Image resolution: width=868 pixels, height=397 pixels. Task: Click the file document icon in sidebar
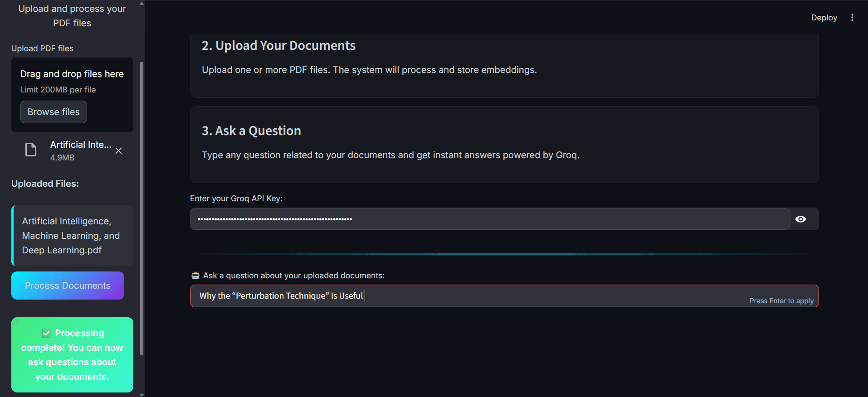(x=31, y=150)
